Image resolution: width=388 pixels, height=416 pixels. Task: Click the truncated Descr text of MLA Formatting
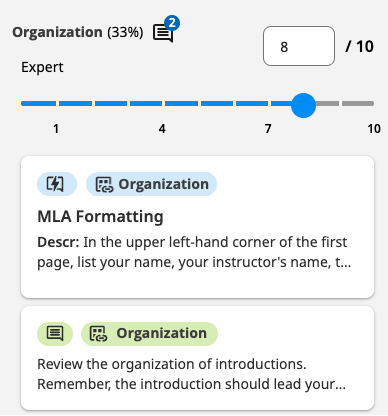194,252
